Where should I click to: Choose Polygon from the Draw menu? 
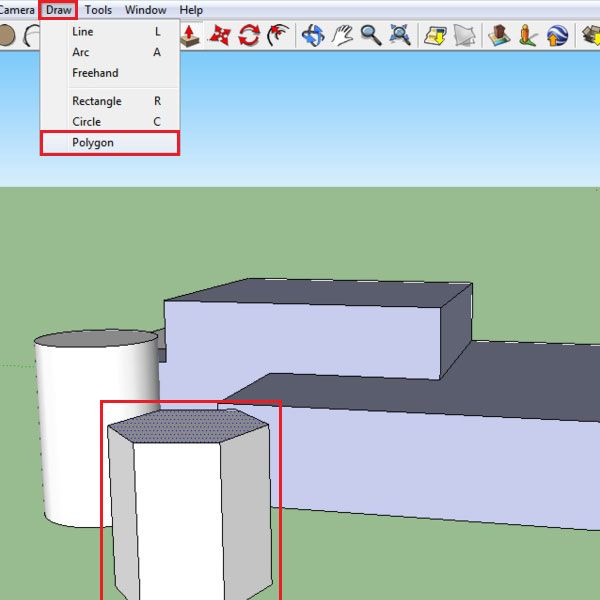point(110,143)
